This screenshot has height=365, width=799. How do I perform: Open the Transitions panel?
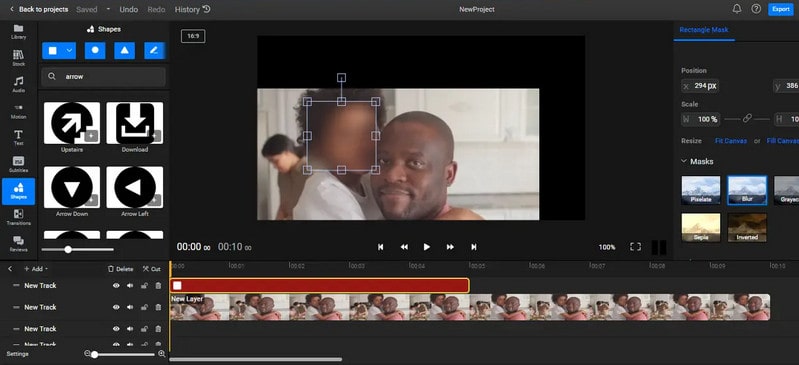click(x=18, y=217)
